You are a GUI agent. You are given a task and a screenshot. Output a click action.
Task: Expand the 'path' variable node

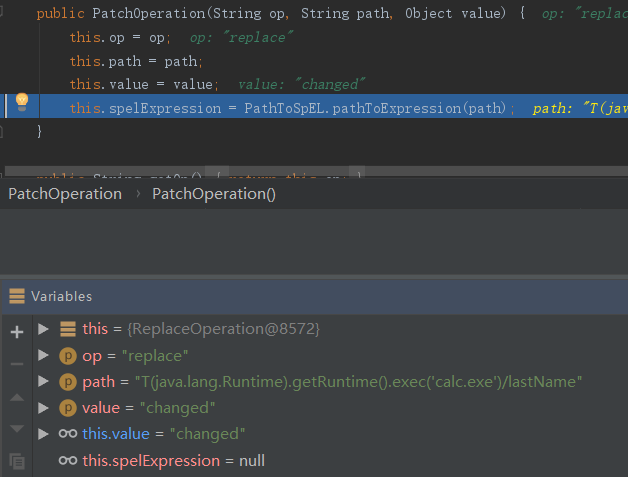43,382
